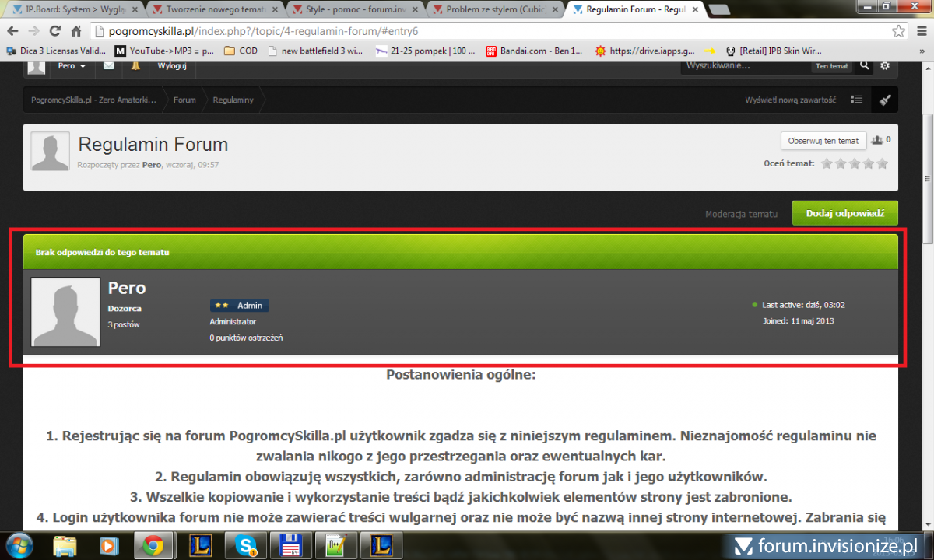Viewport: 934px width, 560px height.
Task: Rate the topic with the third star
Action: [x=855, y=163]
